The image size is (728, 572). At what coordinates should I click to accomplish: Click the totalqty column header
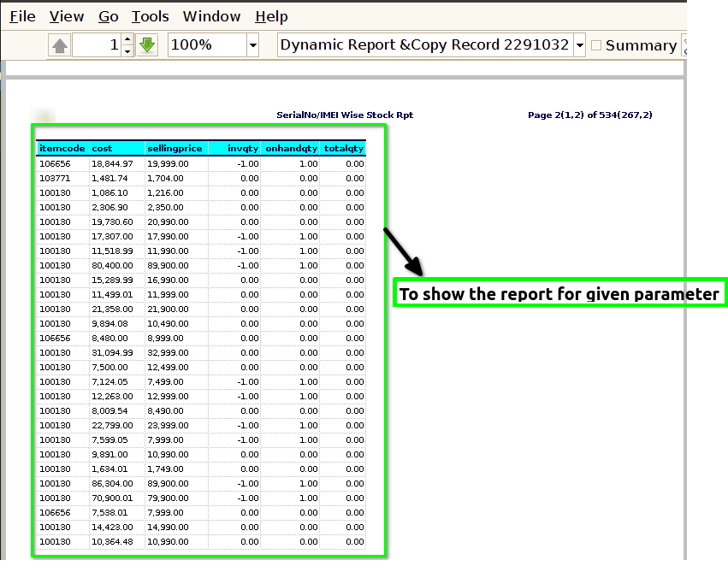click(x=344, y=149)
